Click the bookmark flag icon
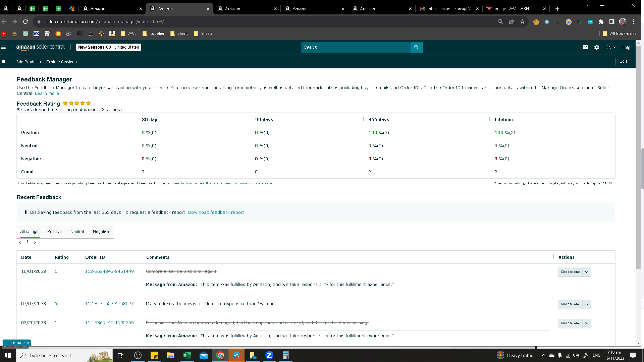The image size is (644, 362). pyautogui.click(x=4, y=62)
